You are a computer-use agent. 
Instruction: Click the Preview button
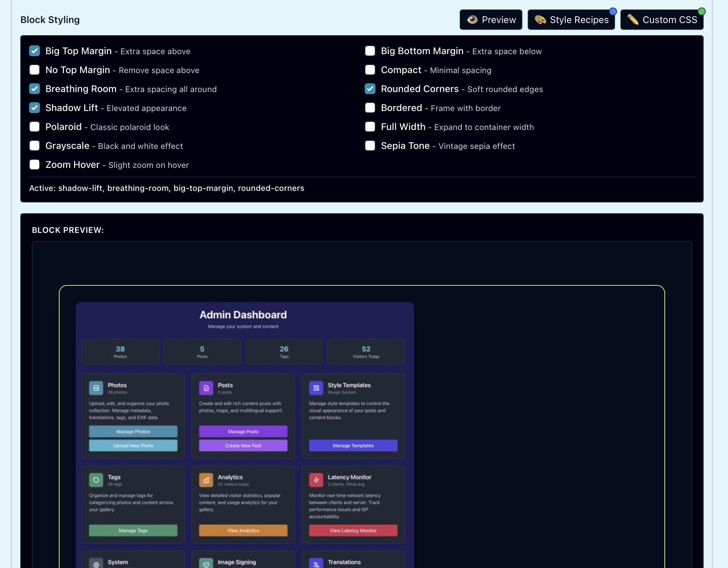click(491, 20)
